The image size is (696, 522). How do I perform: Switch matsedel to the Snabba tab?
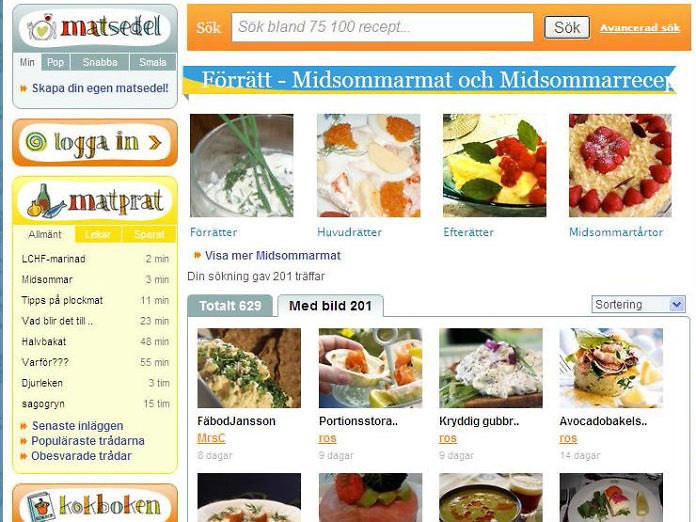pyautogui.click(x=100, y=62)
